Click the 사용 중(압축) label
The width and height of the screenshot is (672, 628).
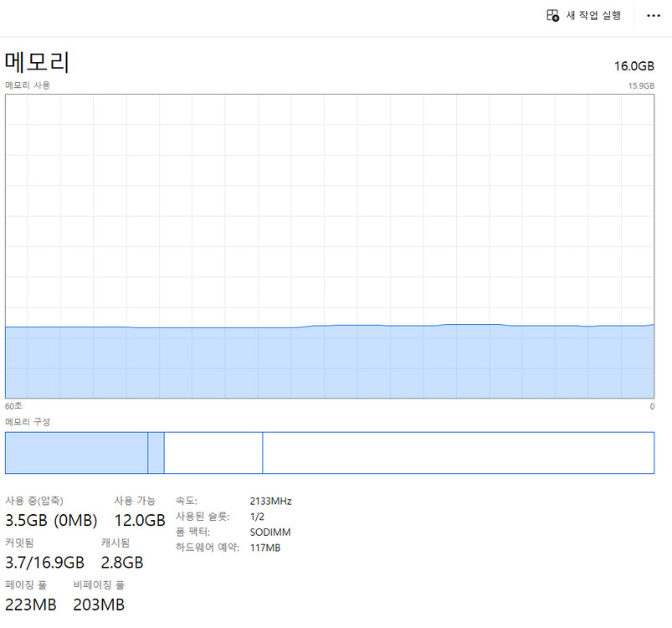click(34, 501)
